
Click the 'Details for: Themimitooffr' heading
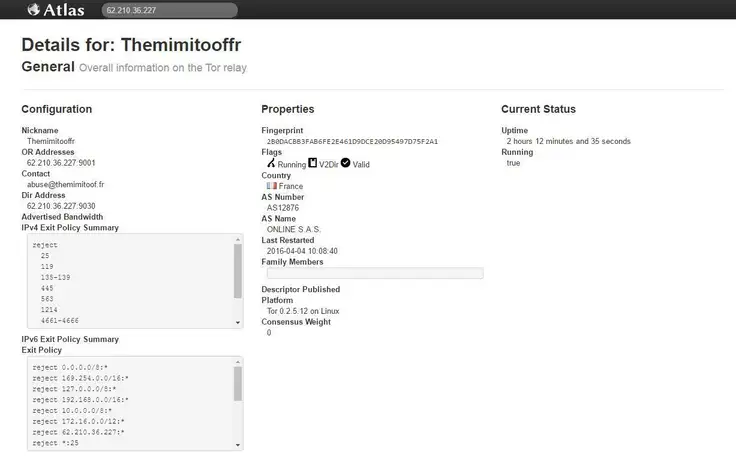(x=133, y=45)
